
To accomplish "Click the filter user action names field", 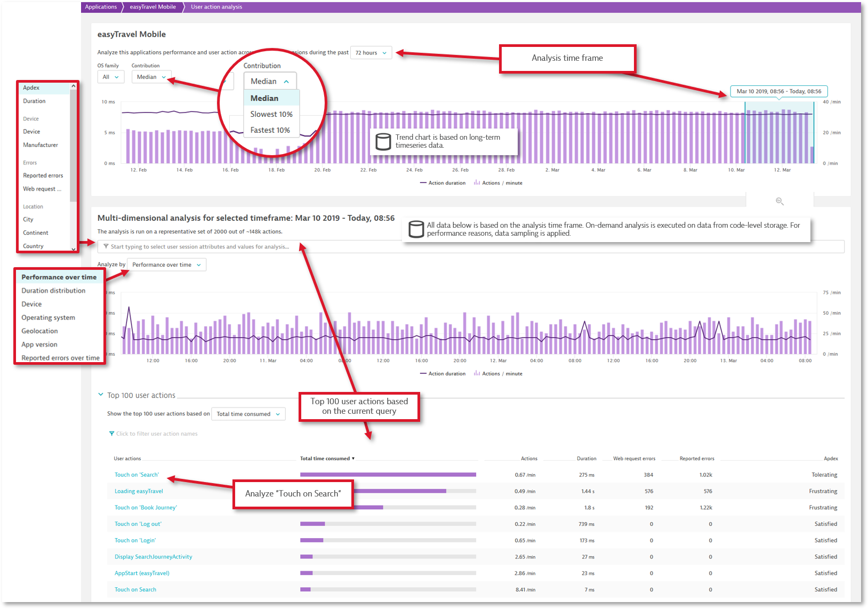I will (157, 434).
